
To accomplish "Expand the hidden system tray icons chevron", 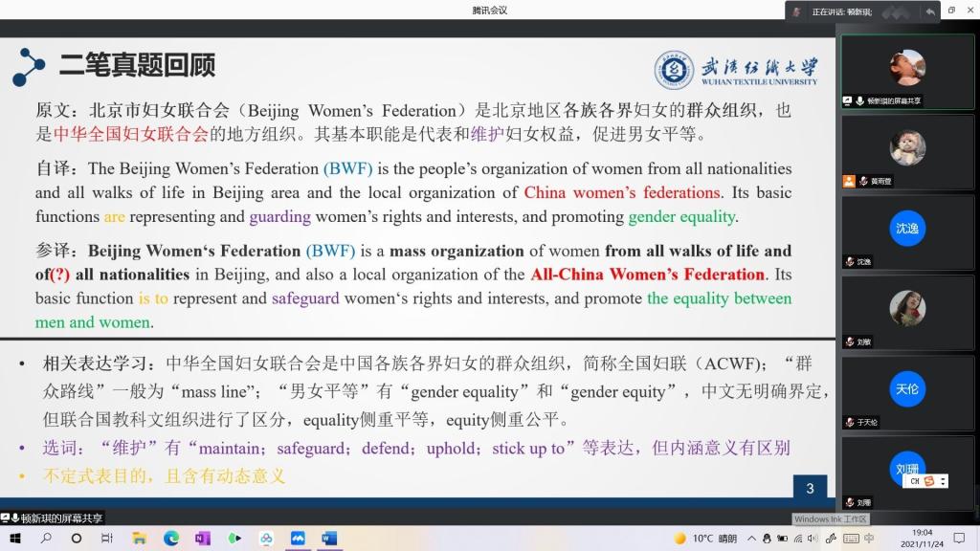I will click(752, 539).
